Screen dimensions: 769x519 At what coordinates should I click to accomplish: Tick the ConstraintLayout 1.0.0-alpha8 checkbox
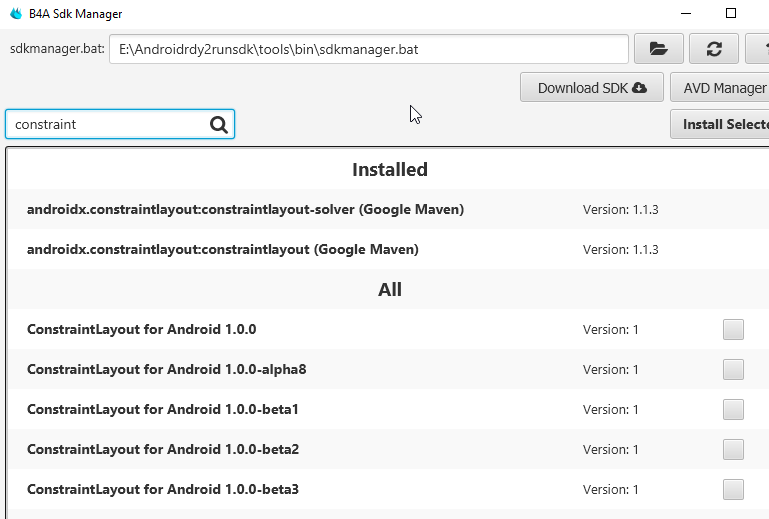733,369
